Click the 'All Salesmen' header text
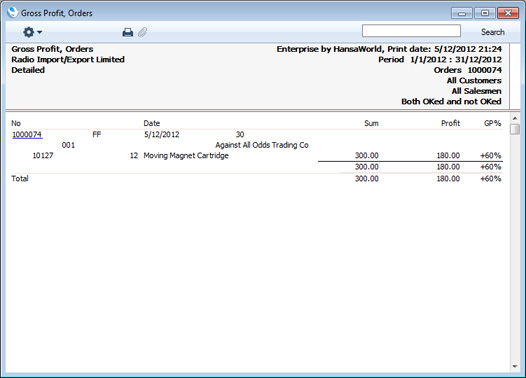This screenshot has height=378, width=526. click(476, 91)
